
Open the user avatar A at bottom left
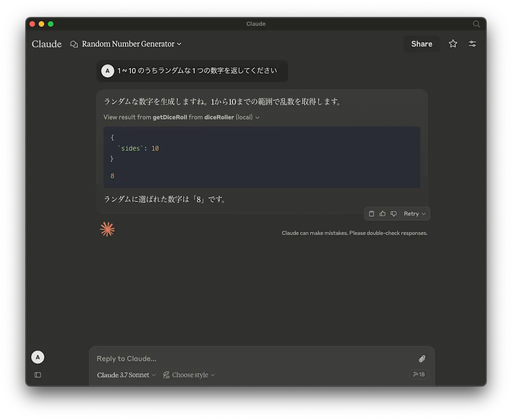pos(38,357)
